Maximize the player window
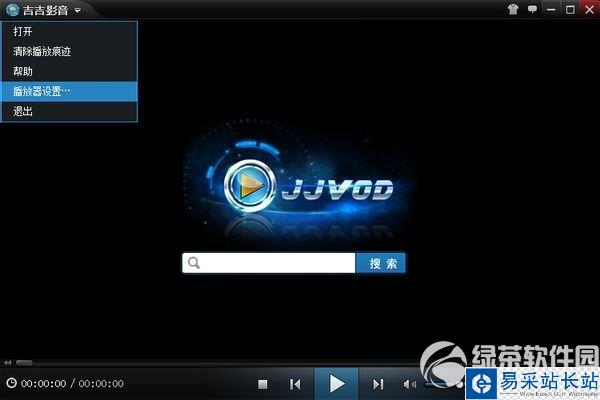Image resolution: width=600 pixels, height=400 pixels. tap(570, 10)
